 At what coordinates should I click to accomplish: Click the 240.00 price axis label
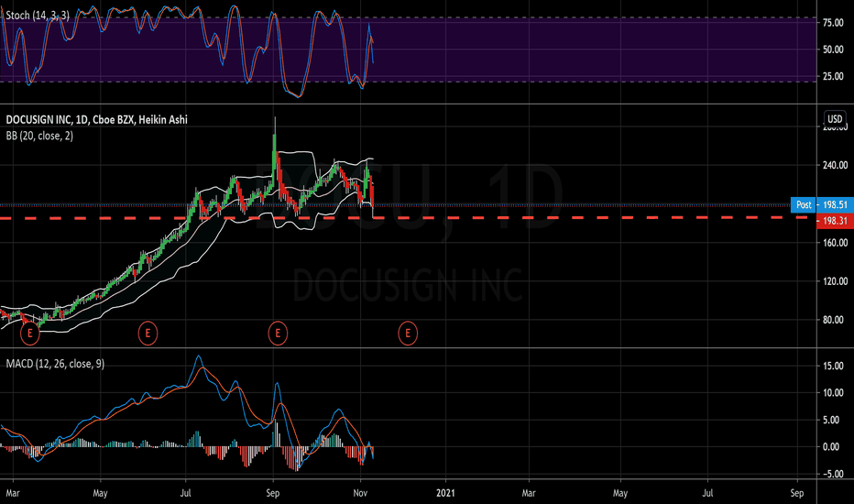[x=835, y=165]
